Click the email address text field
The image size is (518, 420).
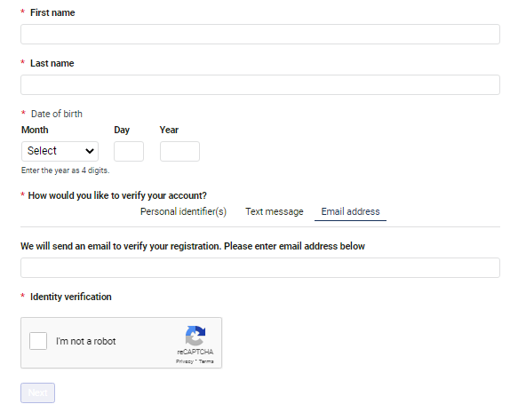(260, 268)
